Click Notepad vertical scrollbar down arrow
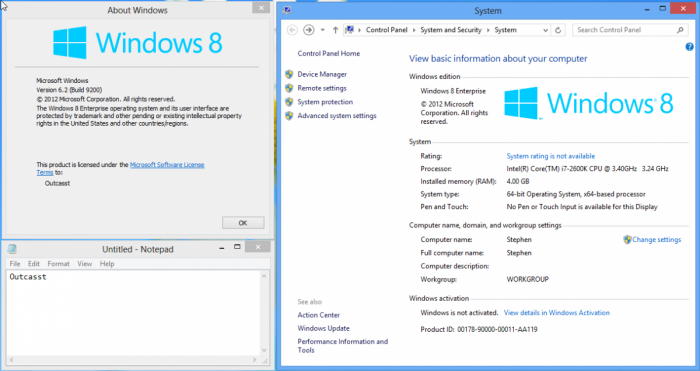700x371 pixels. point(264,350)
